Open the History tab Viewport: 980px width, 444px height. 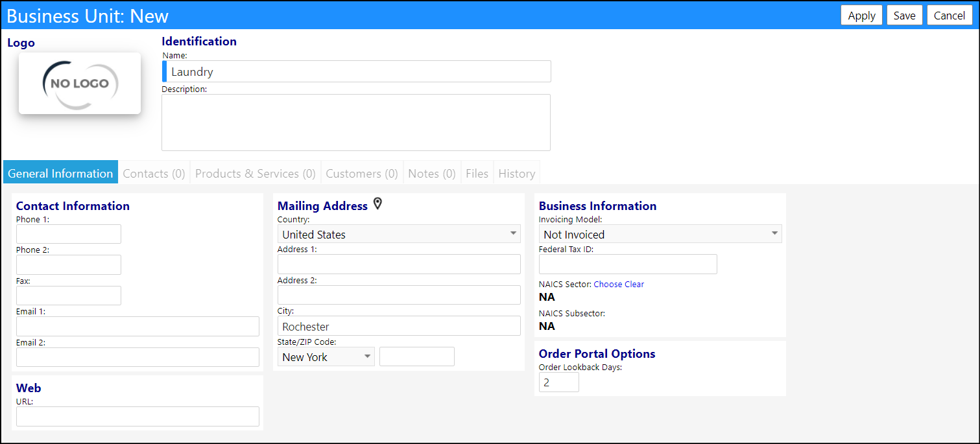pyautogui.click(x=517, y=173)
